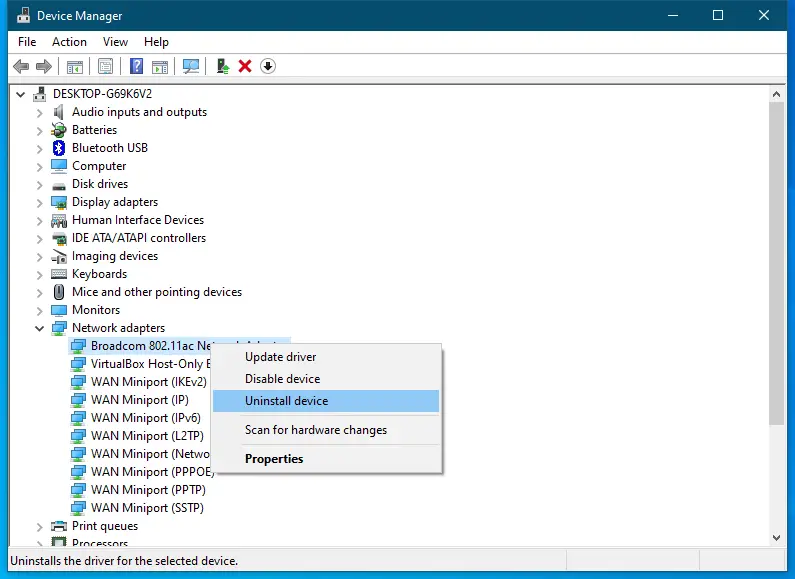Screen dimensions: 795x579
Task: Select the Bluetooth USB icon
Action: (59, 148)
